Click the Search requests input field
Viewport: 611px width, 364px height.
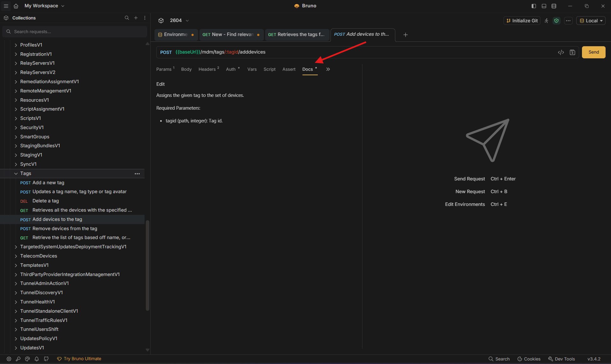coord(75,32)
